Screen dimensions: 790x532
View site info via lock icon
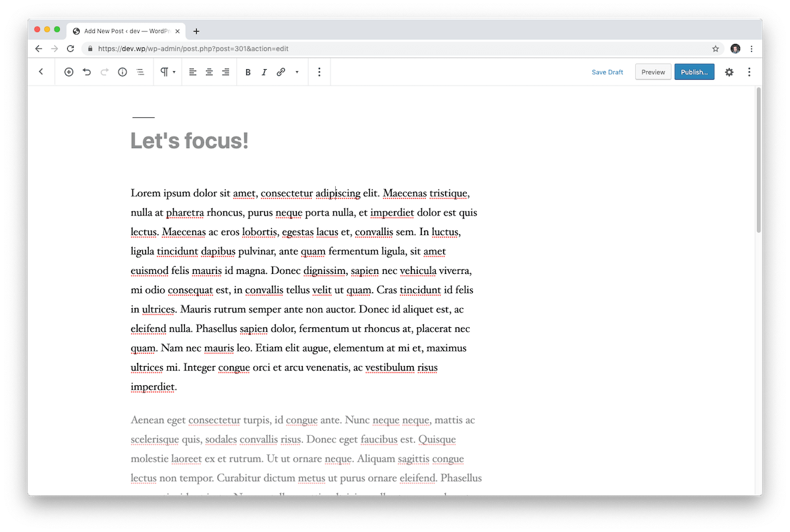pos(90,49)
